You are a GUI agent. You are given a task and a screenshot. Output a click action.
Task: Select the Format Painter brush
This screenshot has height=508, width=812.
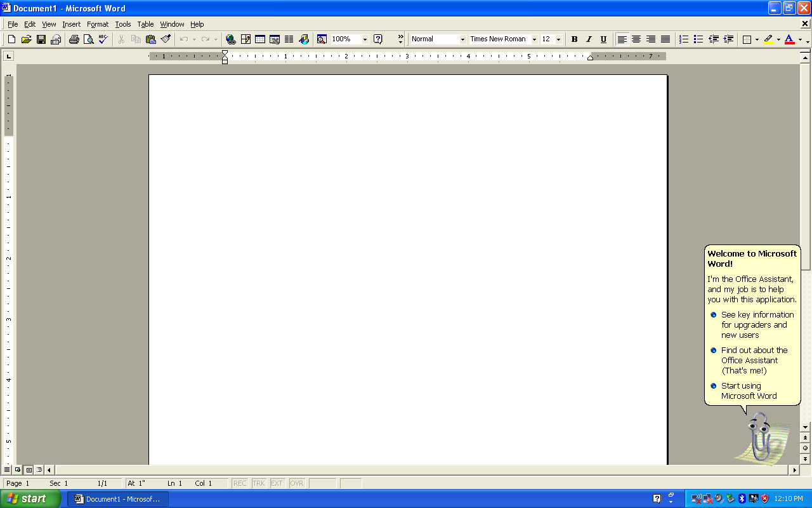(166, 39)
